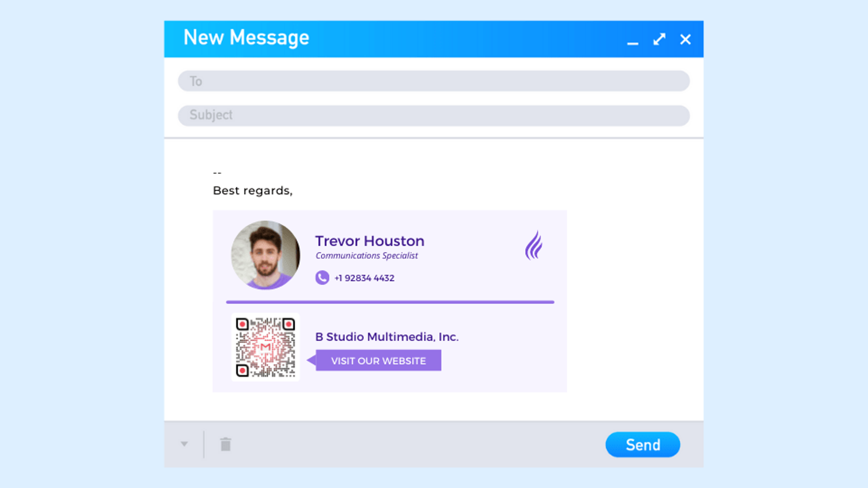
Task: Click the purple divider line in signature
Action: pyautogui.click(x=390, y=302)
